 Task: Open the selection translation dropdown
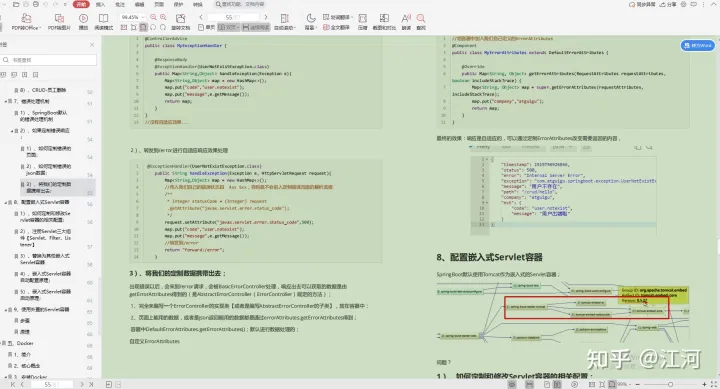[x=338, y=17]
